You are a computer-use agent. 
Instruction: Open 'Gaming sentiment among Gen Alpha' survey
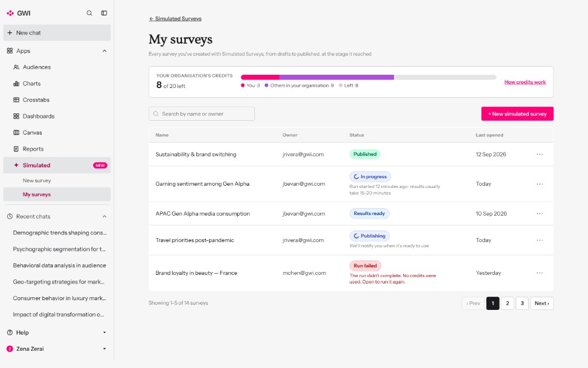[x=203, y=184]
